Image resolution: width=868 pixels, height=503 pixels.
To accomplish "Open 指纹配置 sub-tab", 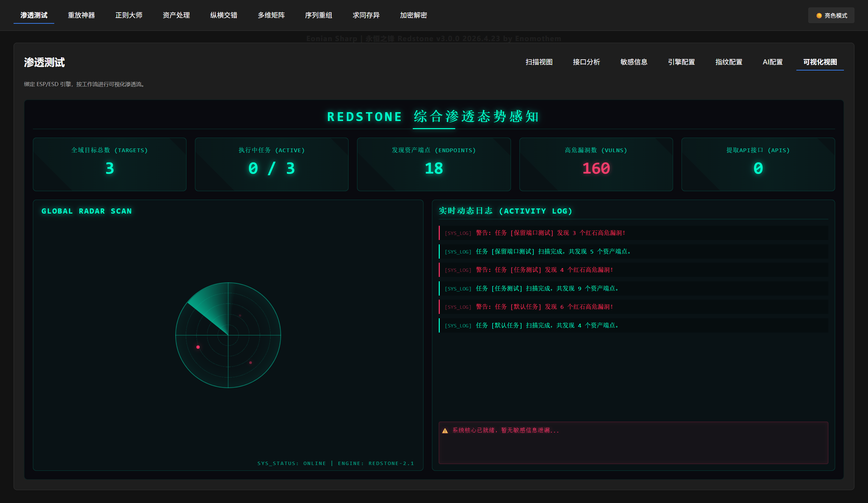I will pos(729,62).
